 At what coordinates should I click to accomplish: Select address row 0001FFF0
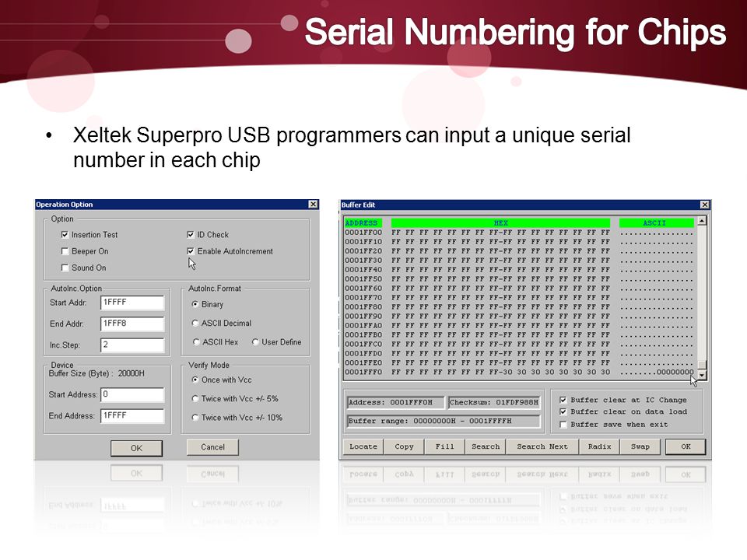click(x=363, y=373)
